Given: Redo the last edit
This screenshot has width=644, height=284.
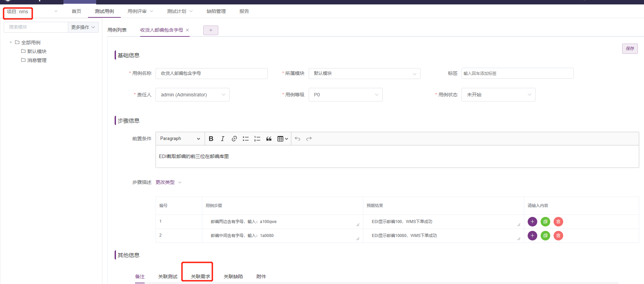Looking at the screenshot, I should [x=309, y=139].
